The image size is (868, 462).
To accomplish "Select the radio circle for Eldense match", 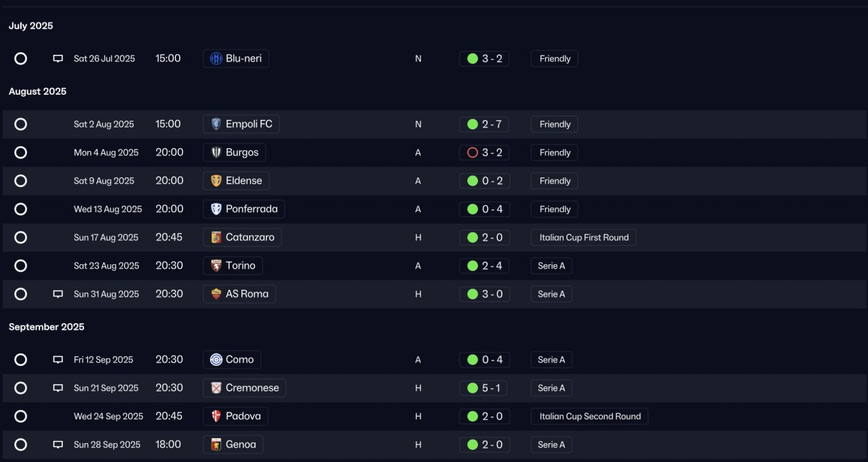I will tap(21, 181).
